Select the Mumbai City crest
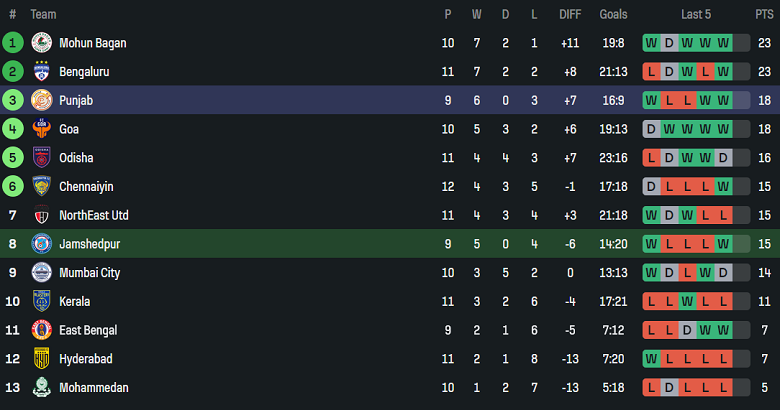The width and height of the screenshot is (780, 410). click(x=42, y=273)
